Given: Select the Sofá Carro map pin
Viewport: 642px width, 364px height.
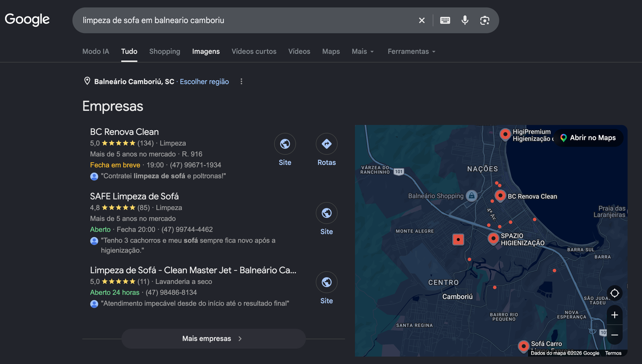Looking at the screenshot, I should [x=523, y=346].
